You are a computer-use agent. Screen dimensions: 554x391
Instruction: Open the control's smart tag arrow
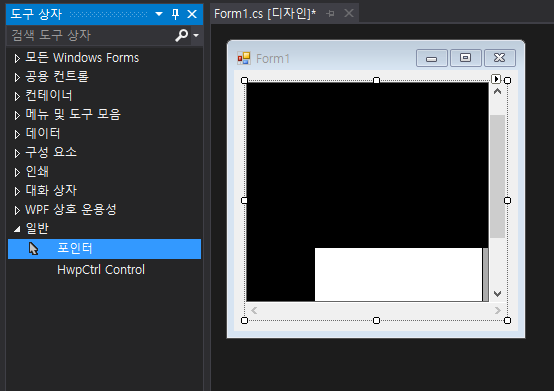coord(496,79)
